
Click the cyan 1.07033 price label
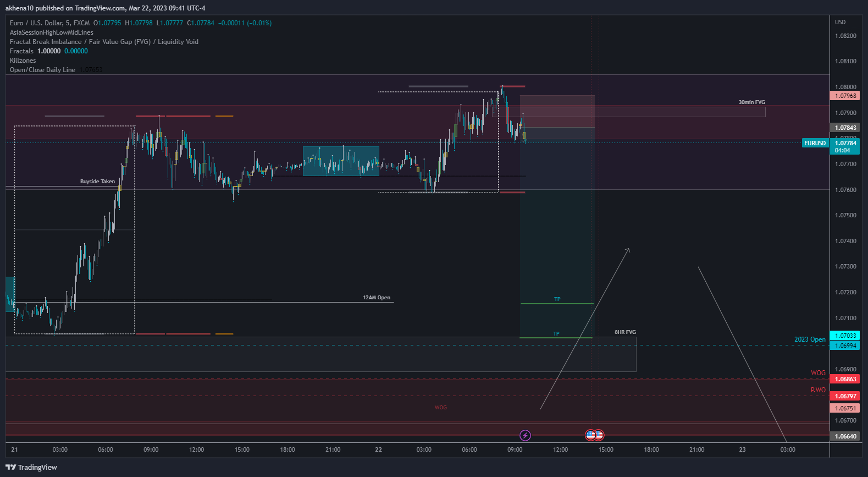[x=845, y=336]
